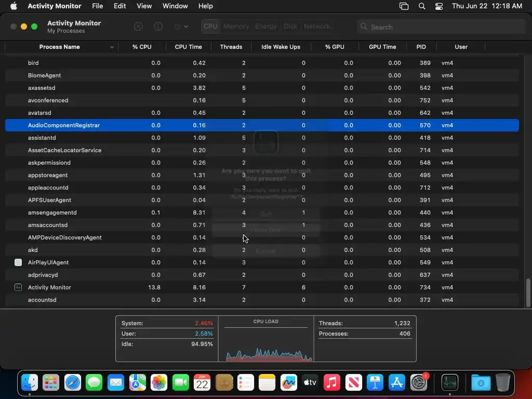Sort by % CPU column header

pyautogui.click(x=142, y=47)
